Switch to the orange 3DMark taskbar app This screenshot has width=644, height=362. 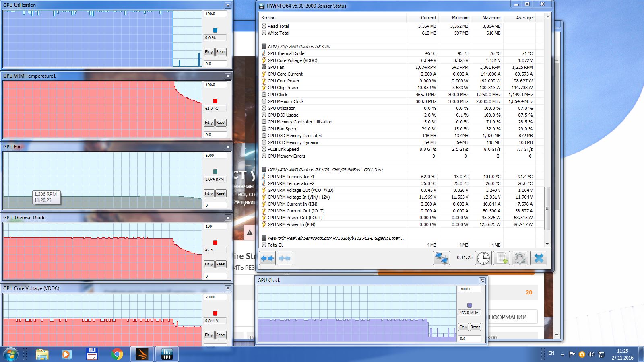[x=142, y=354]
